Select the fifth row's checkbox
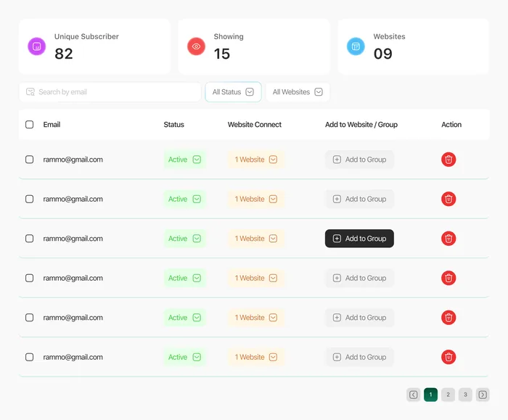This screenshot has width=508, height=420. pyautogui.click(x=30, y=317)
